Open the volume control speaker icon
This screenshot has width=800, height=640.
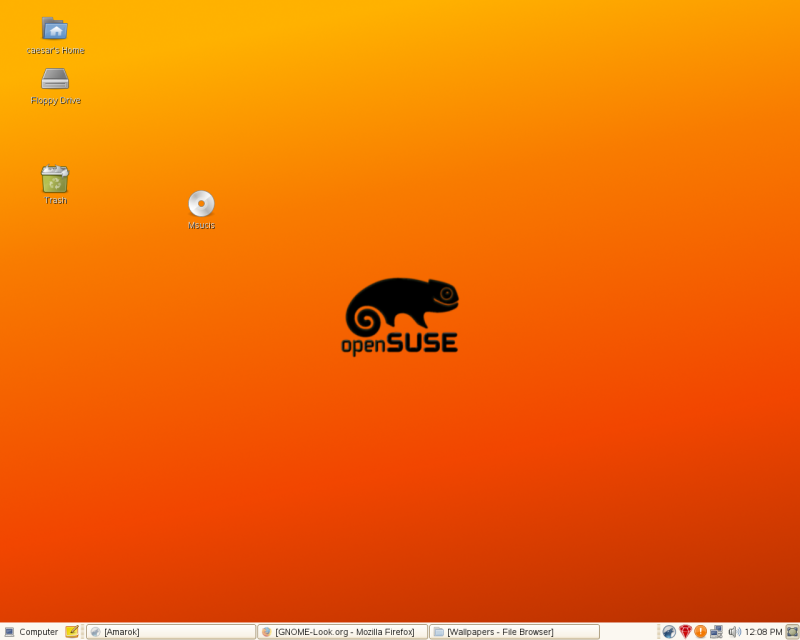(x=734, y=632)
